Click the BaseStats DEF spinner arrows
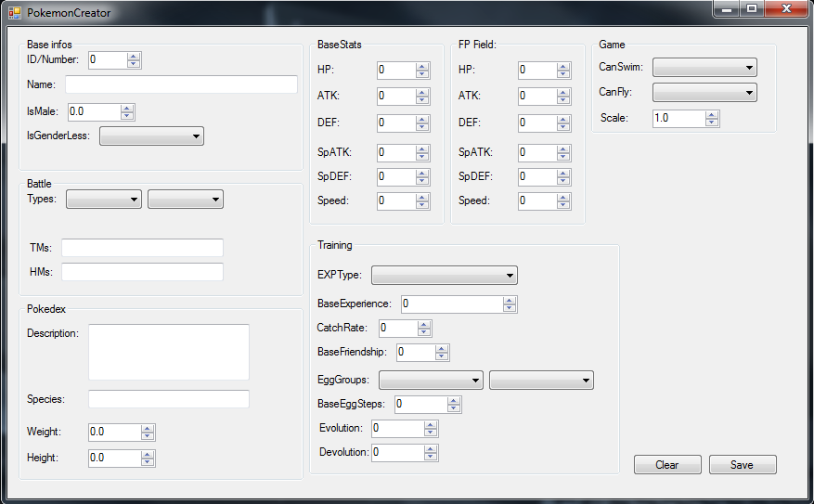The height and width of the screenshot is (504, 814). coord(422,123)
